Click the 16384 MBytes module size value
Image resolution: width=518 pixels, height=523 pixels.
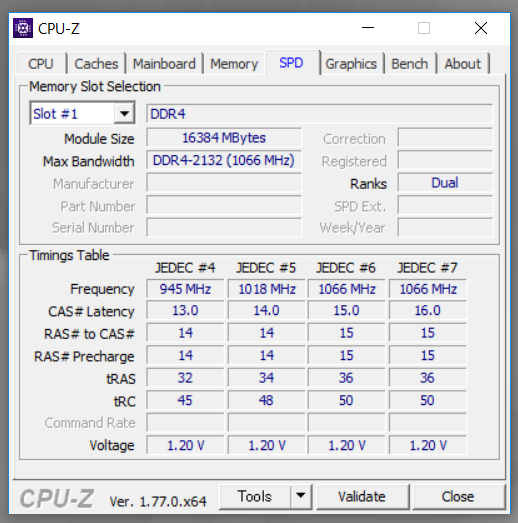pos(224,138)
